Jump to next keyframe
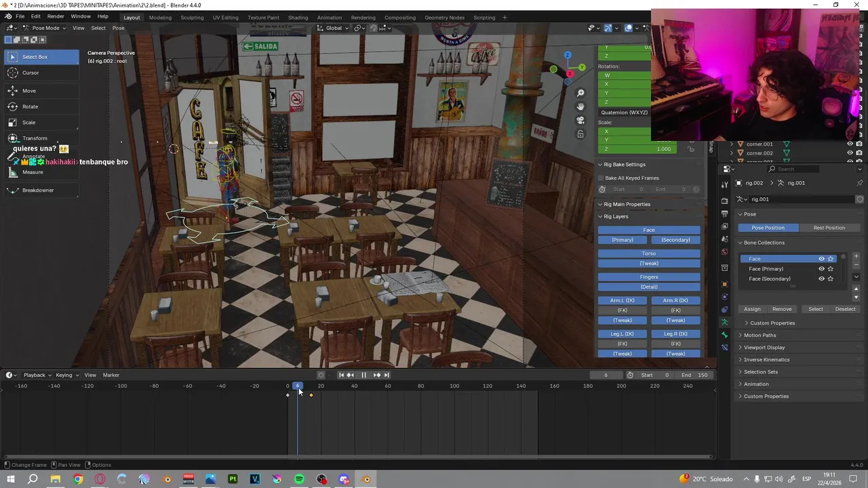This screenshot has height=488, width=868. point(377,375)
